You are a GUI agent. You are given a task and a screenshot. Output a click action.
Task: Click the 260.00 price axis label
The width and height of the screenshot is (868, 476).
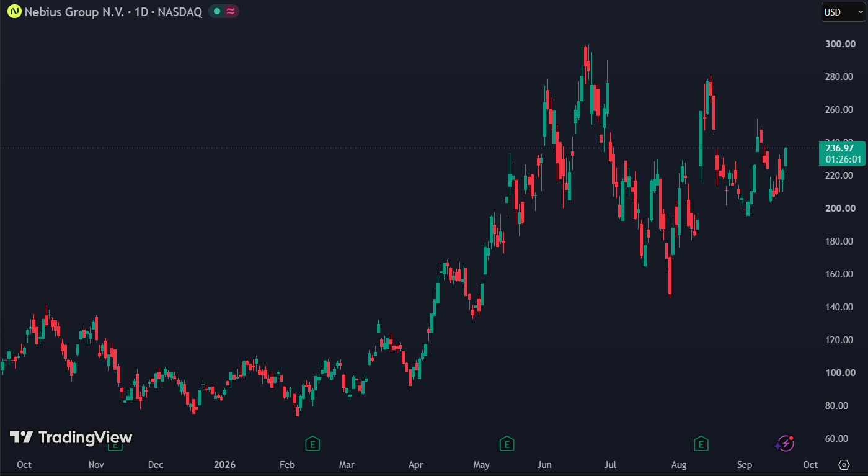pyautogui.click(x=839, y=110)
